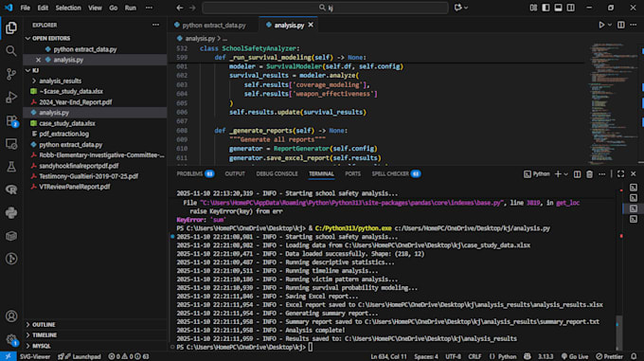Open Remote Explorer view
This screenshot has height=361, width=644.
pos(11,144)
